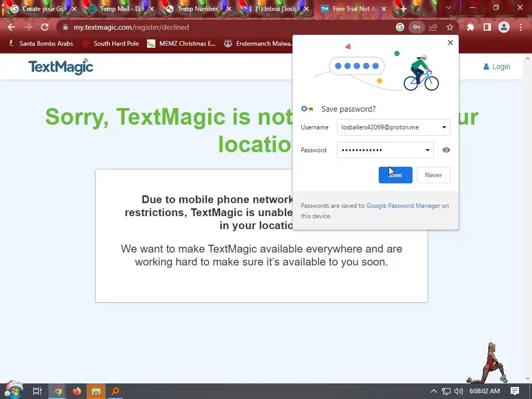Viewport: 532px width, 399px height.
Task: Toggle the browser side panel icon
Action: point(487,27)
